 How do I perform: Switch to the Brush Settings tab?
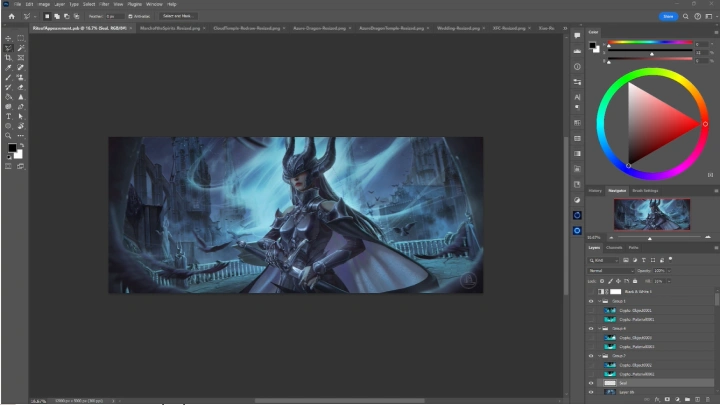[645, 191]
